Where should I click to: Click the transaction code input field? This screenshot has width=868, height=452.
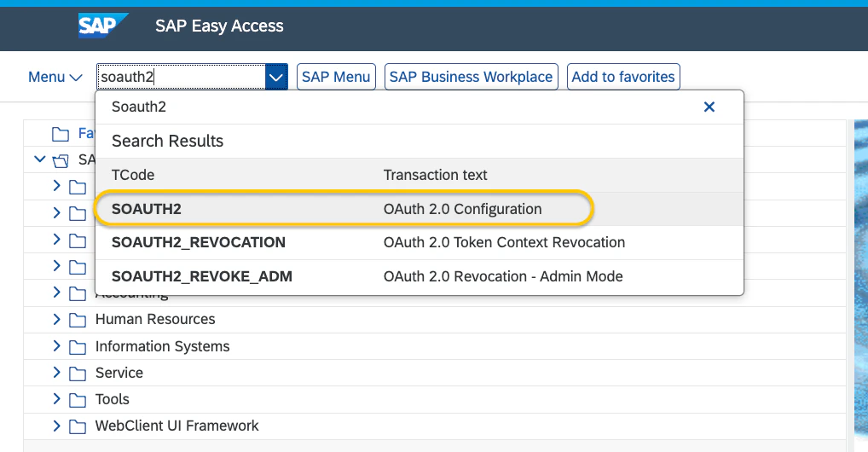pos(181,77)
